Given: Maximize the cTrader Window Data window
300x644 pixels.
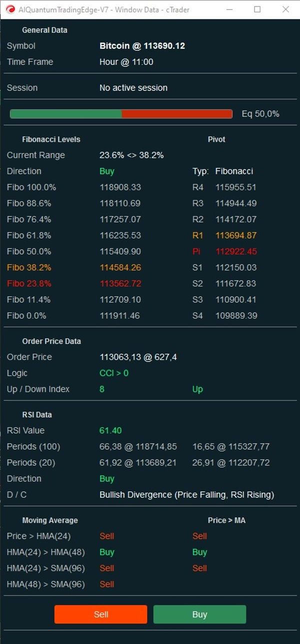Looking at the screenshot, I should (257, 9).
